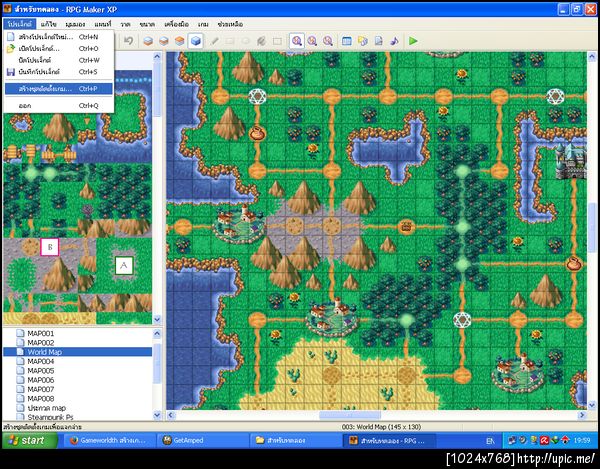Choose the Close Project Ctrl+W menu entry
The image size is (600, 469).
59,60
